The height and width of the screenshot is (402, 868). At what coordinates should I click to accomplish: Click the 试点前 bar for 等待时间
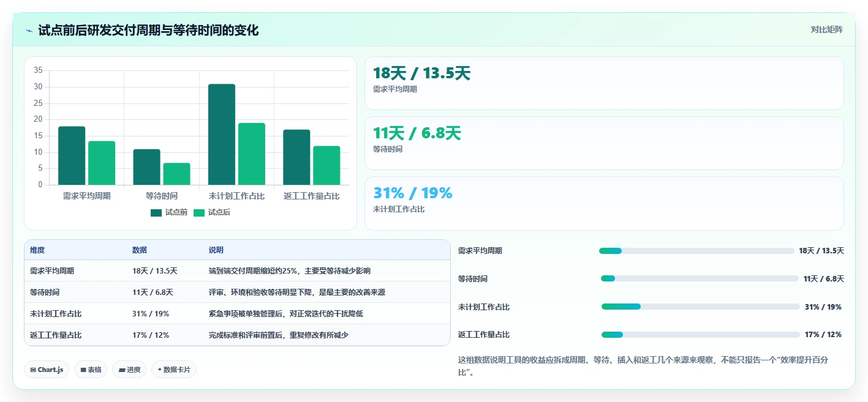point(146,167)
